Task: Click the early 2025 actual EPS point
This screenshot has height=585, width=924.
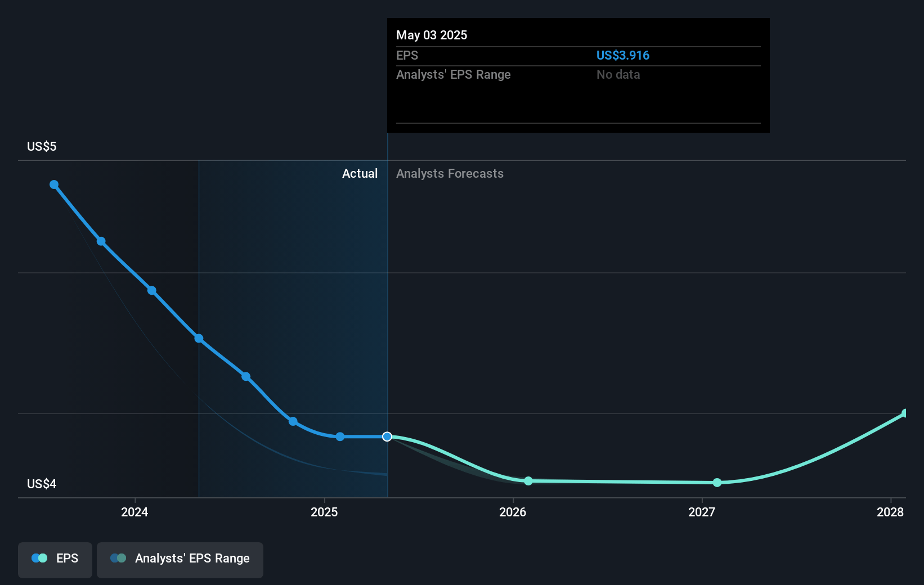Action: (340, 436)
